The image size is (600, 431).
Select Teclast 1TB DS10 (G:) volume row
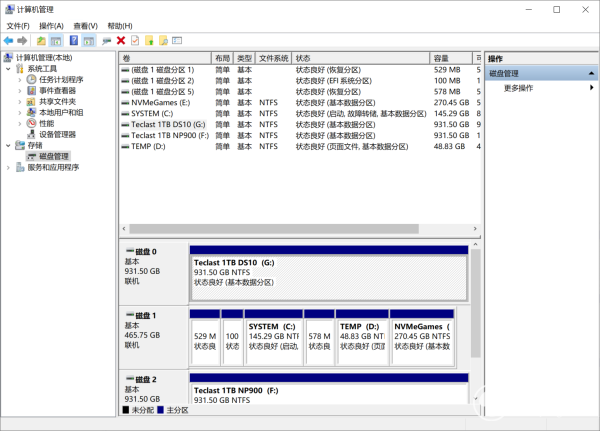pos(300,124)
